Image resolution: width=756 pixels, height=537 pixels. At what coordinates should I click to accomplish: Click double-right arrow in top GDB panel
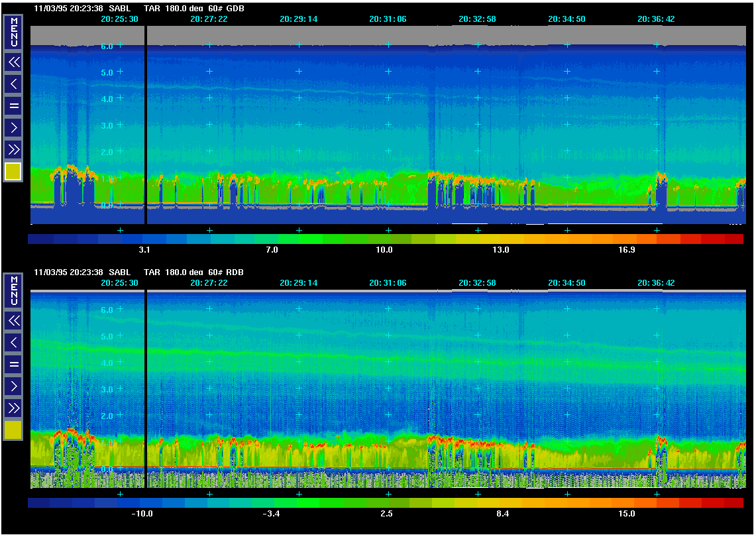(13, 149)
